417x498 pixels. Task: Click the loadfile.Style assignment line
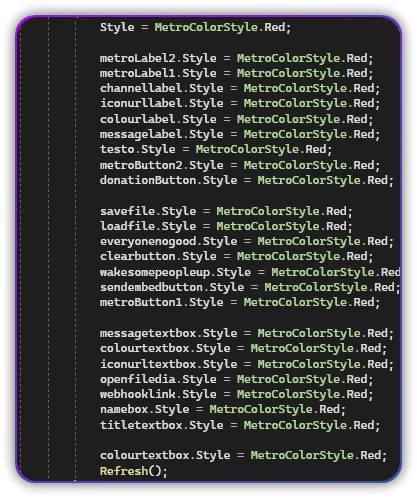[x=226, y=226]
